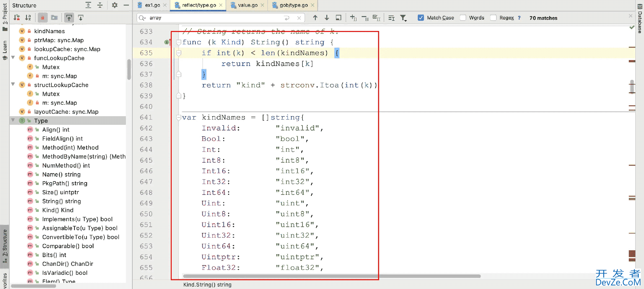Select Kind() Kind method
The image size is (644, 289).
58,210
